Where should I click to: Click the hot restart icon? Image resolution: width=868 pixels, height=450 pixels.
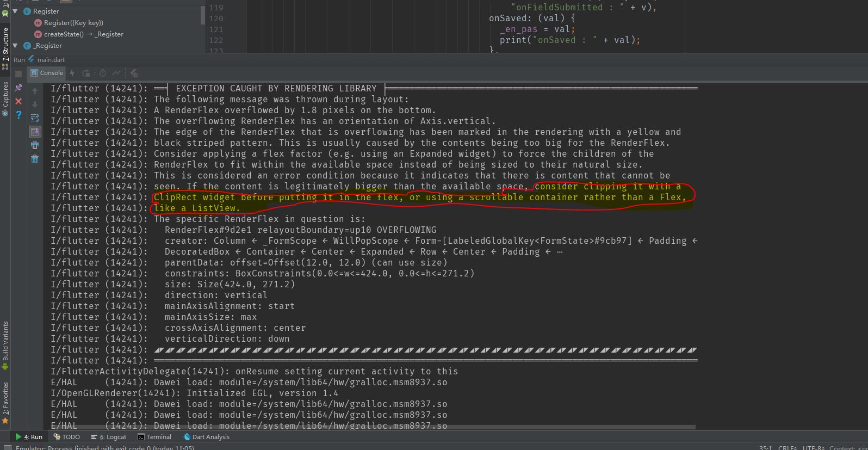click(86, 73)
